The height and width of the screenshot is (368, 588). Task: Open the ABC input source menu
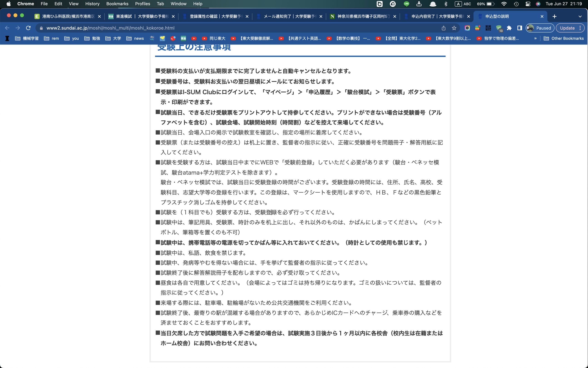click(463, 4)
